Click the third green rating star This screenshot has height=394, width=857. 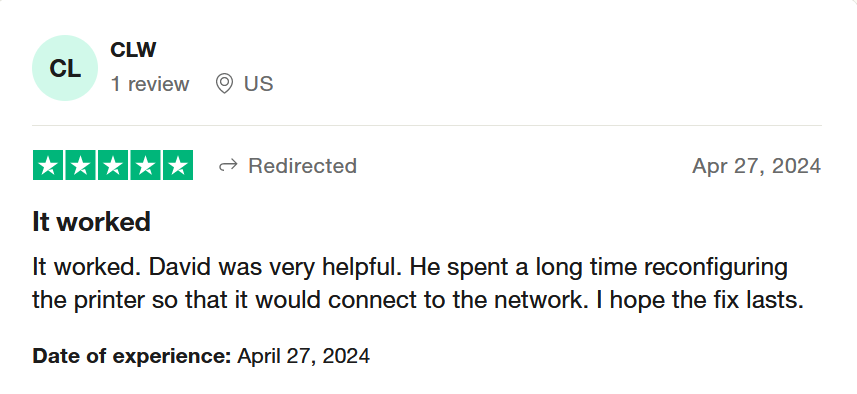coord(113,165)
